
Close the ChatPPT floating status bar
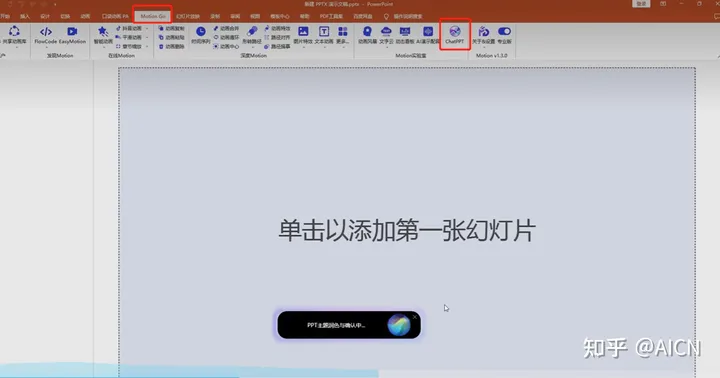click(x=415, y=317)
